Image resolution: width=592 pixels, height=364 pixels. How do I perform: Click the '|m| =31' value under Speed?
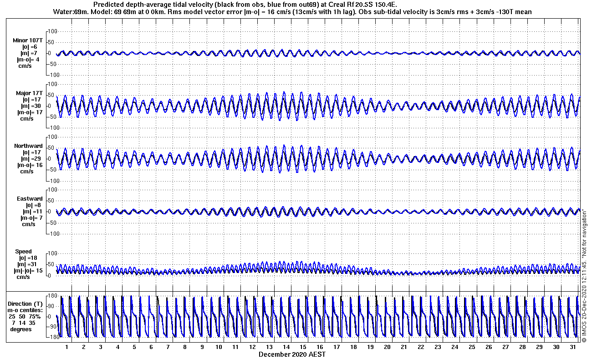pos(27,264)
